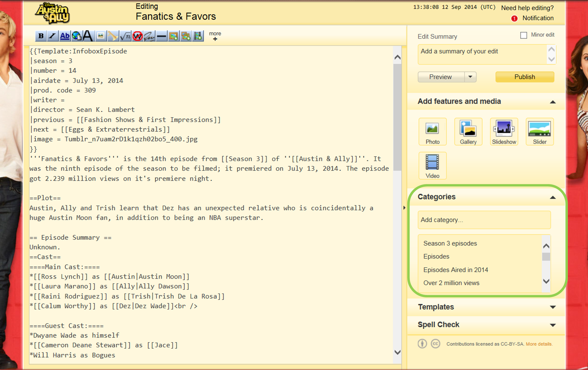Apply italic formatting from the toolbar
The width and height of the screenshot is (588, 370).
52,36
